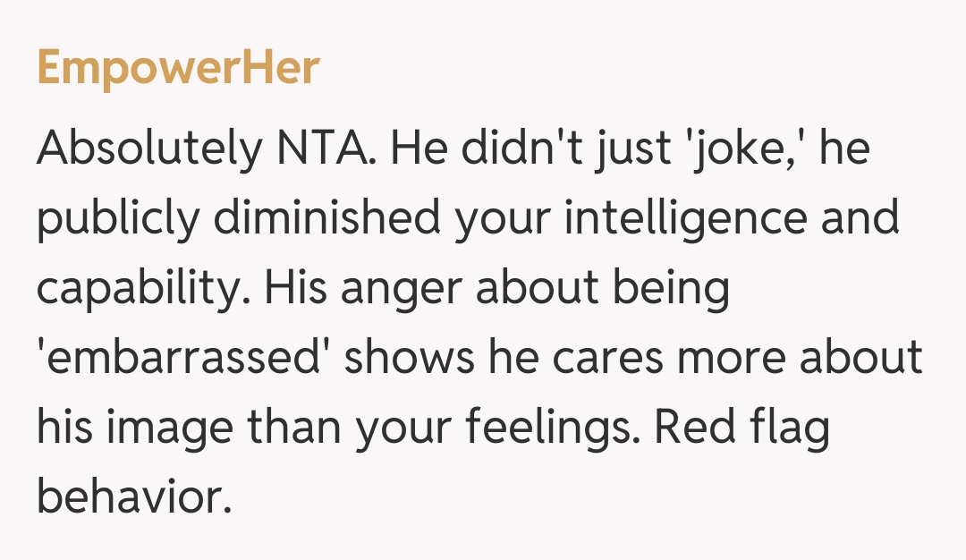Click the word 'shows' in the comment
The image size is (966, 560).
tap(408, 359)
